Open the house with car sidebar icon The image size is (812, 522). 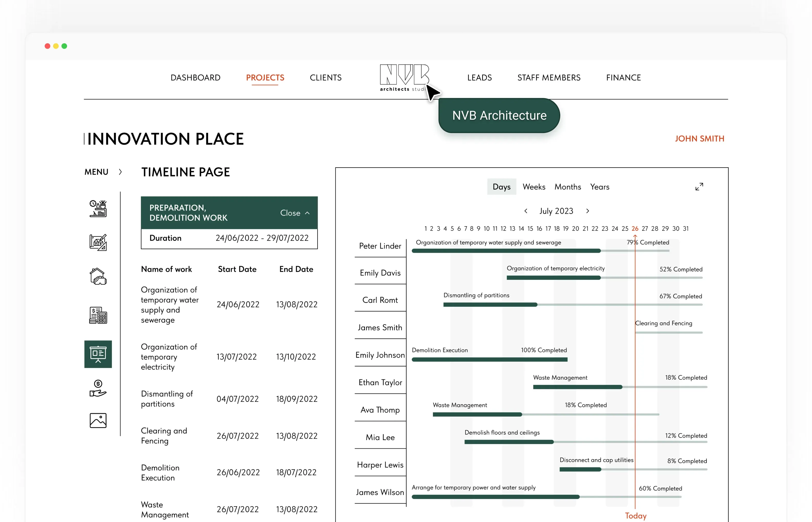pos(98,276)
